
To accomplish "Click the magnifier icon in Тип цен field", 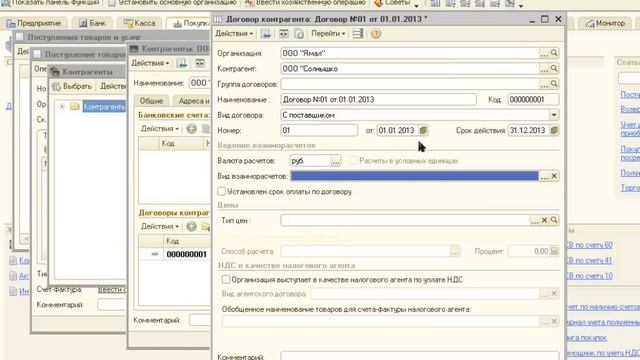I will click(x=554, y=220).
